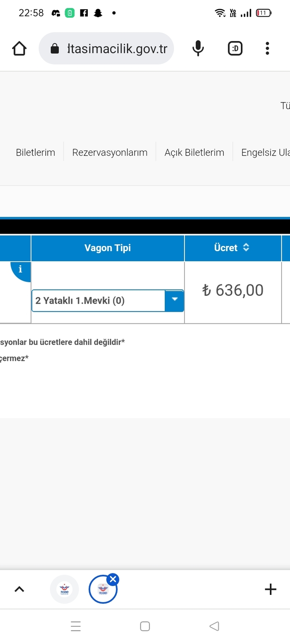
Task: Tap the microphone voice search icon
Action: point(198,49)
